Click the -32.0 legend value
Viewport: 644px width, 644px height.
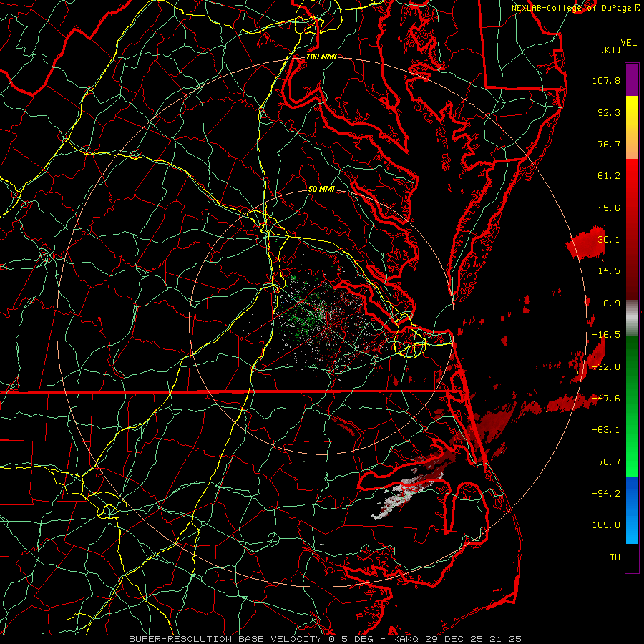(606, 367)
